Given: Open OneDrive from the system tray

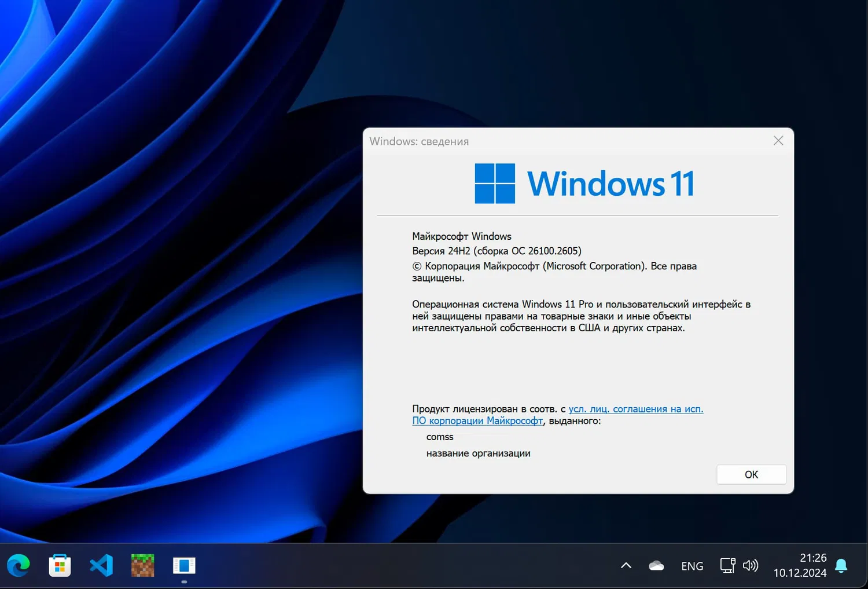Looking at the screenshot, I should tap(656, 565).
